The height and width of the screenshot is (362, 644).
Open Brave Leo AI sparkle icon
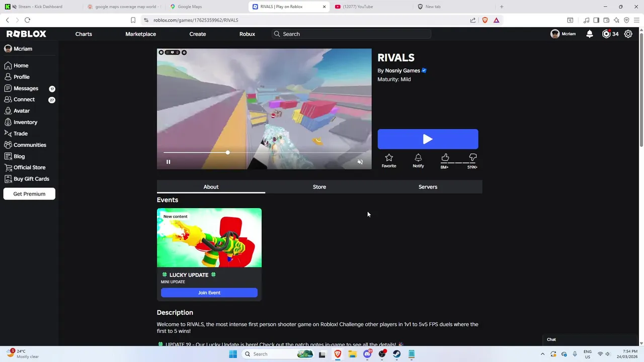click(x=616, y=20)
